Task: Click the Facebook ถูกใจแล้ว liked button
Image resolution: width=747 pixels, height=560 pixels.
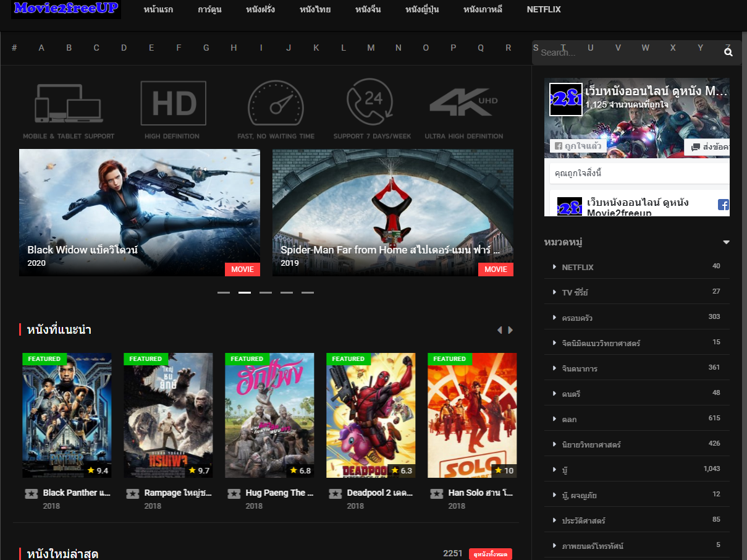Action: [x=578, y=146]
